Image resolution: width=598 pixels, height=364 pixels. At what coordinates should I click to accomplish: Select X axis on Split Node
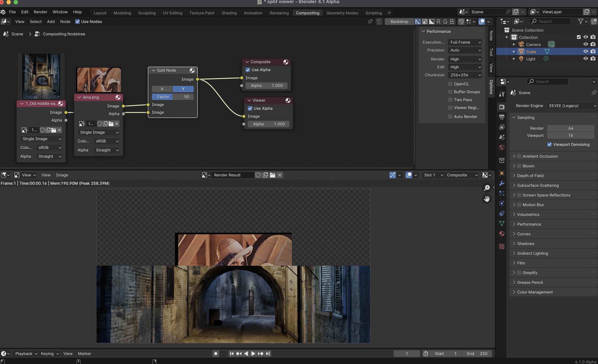(162, 89)
